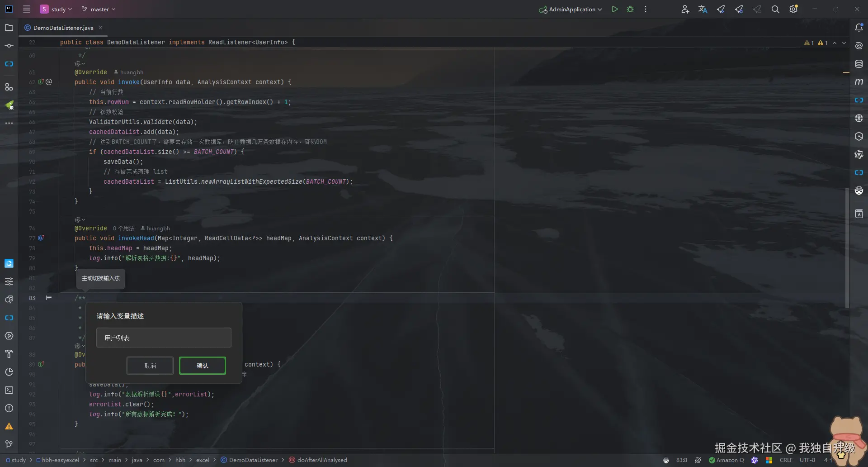Open the Database tool window icon
868x467 pixels.
(x=859, y=64)
